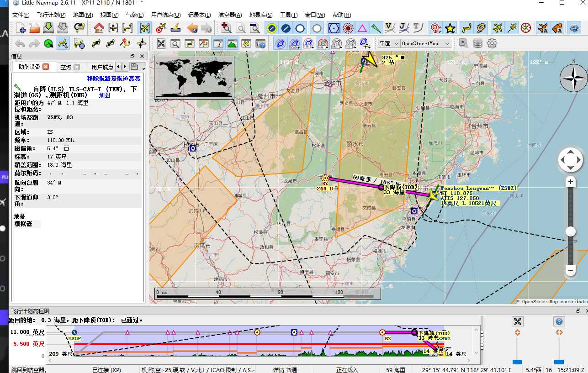Switch to 空域 tab
Viewport: 588px width, 373px height.
[66, 67]
